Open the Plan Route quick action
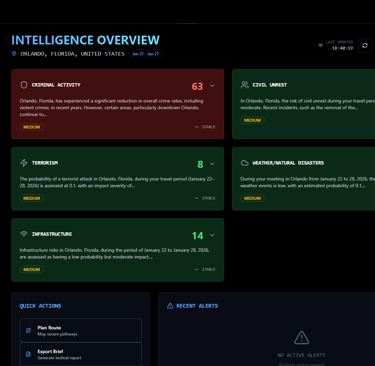Viewport: 375px width, 366px height. (81, 330)
